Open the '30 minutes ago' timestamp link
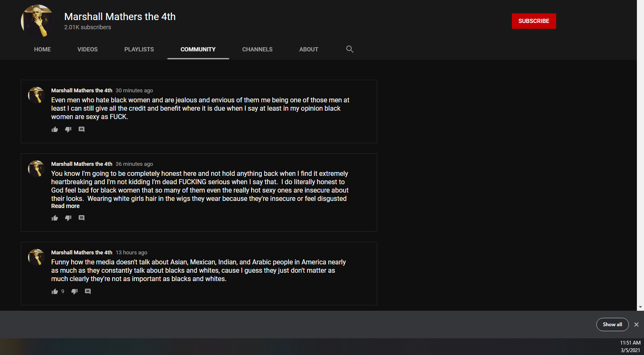The width and height of the screenshot is (644, 355). (134, 91)
